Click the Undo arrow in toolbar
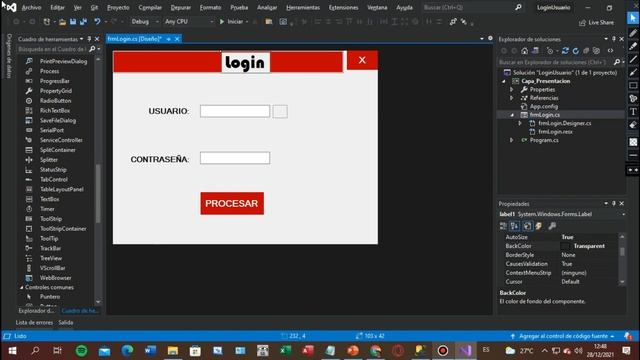The image size is (640, 360). pyautogui.click(x=97, y=22)
